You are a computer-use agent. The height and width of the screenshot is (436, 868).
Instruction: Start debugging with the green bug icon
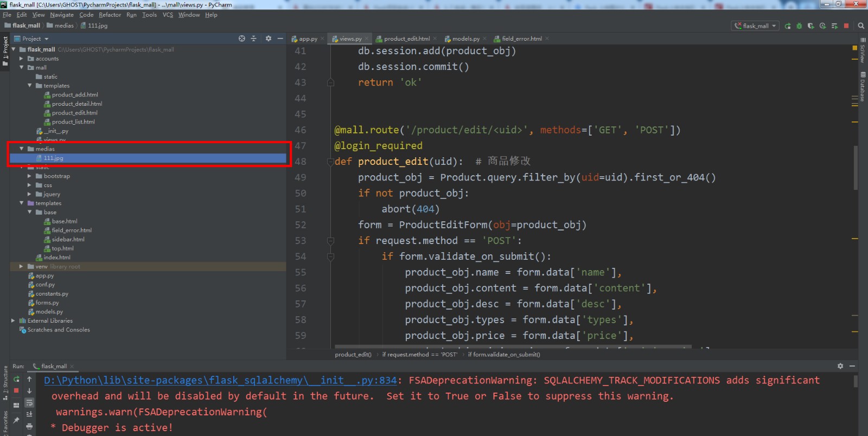pyautogui.click(x=799, y=25)
